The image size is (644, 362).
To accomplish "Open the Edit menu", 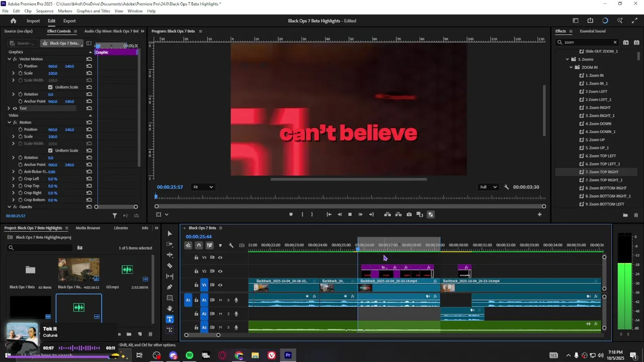I will tap(17, 11).
